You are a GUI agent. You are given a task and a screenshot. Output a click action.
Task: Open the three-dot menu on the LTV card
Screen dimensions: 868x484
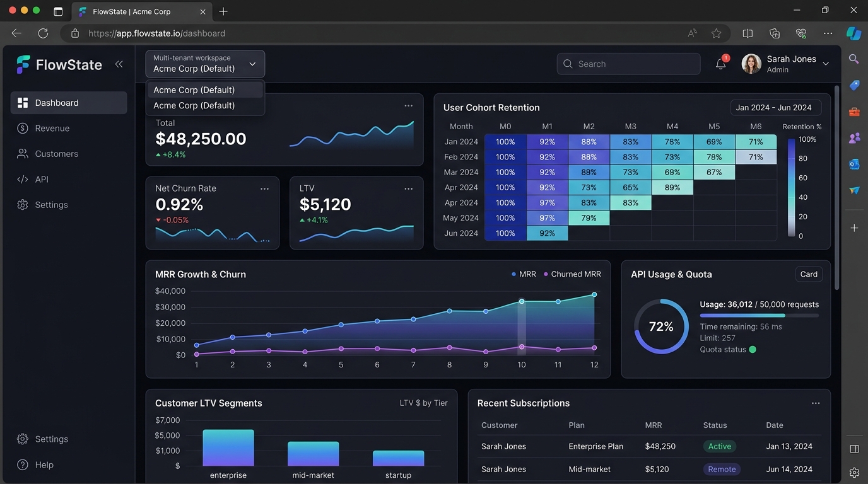[409, 188]
